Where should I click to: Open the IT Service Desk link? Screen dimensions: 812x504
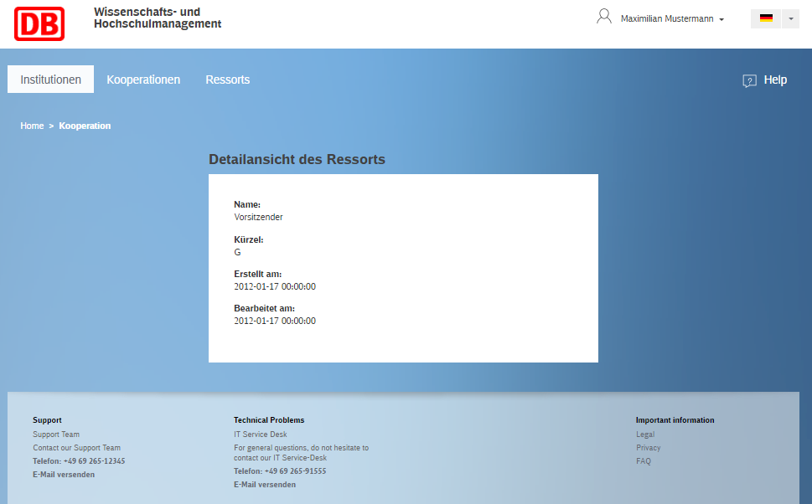pyautogui.click(x=260, y=435)
